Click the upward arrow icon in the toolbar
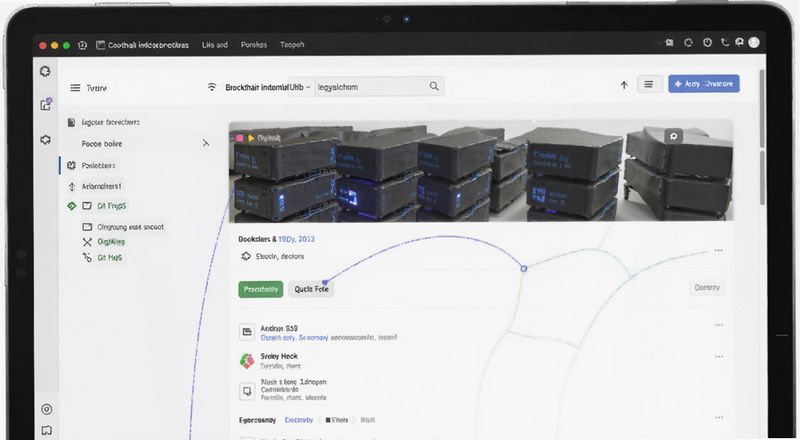The width and height of the screenshot is (800, 440). click(x=624, y=85)
